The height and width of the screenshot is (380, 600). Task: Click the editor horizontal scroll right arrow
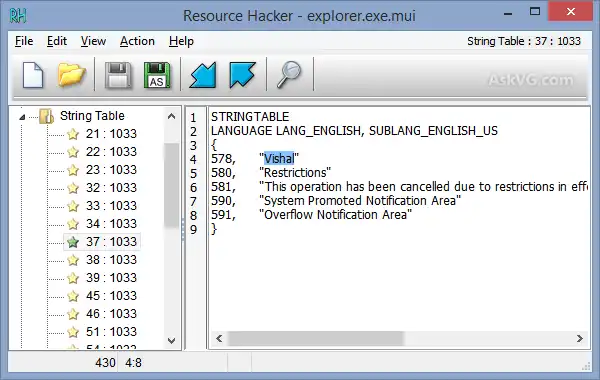coord(580,338)
